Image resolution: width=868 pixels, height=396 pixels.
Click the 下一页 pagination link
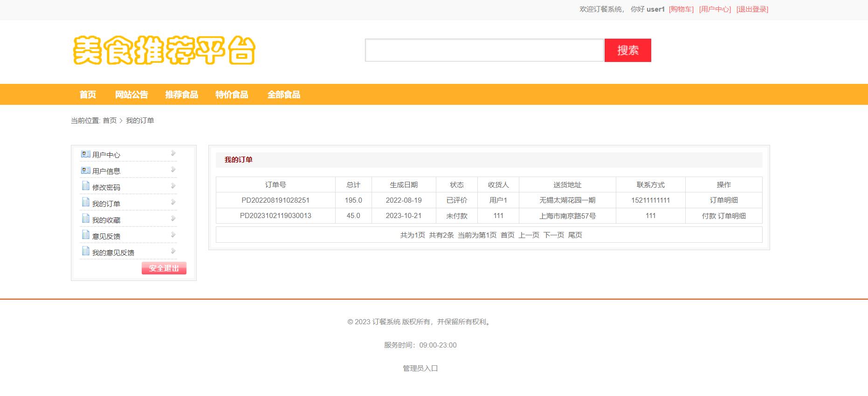click(554, 235)
